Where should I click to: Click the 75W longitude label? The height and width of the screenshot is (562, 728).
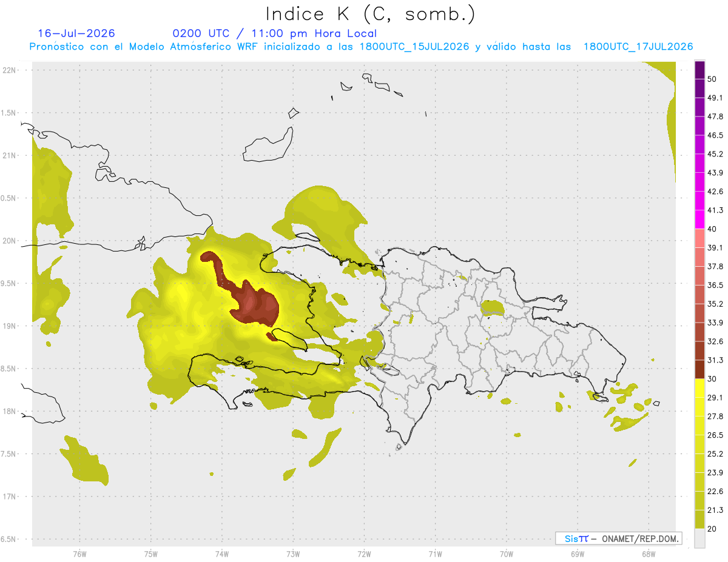point(150,554)
